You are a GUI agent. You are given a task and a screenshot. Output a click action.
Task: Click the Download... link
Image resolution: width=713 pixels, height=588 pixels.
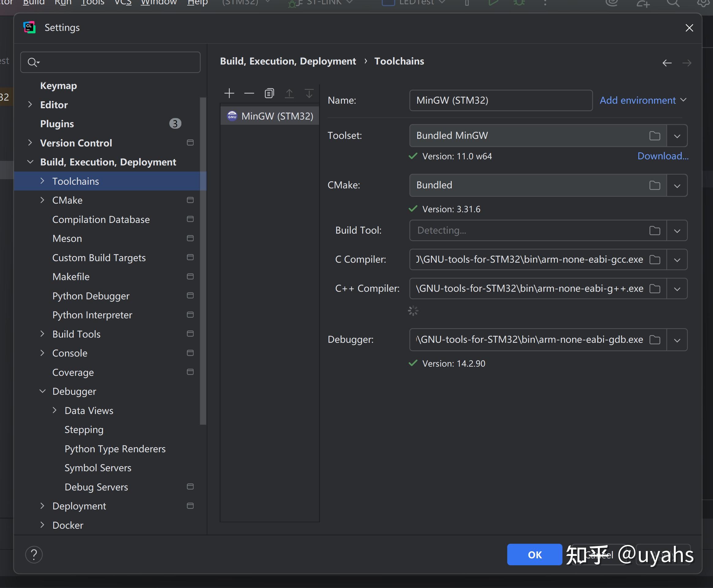tap(663, 156)
